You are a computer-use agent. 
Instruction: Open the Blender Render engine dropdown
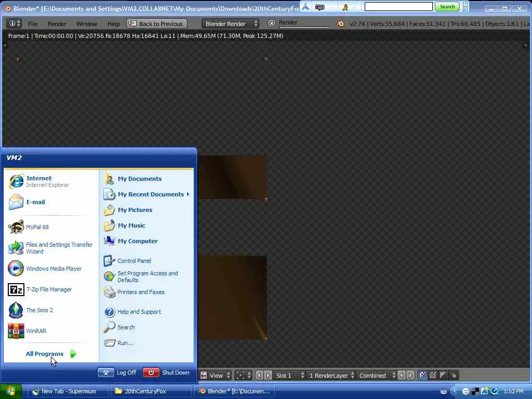tap(230, 24)
